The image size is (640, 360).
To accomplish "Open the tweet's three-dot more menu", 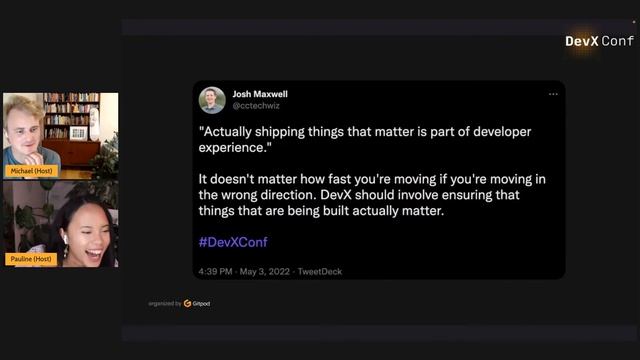I will coord(553,94).
